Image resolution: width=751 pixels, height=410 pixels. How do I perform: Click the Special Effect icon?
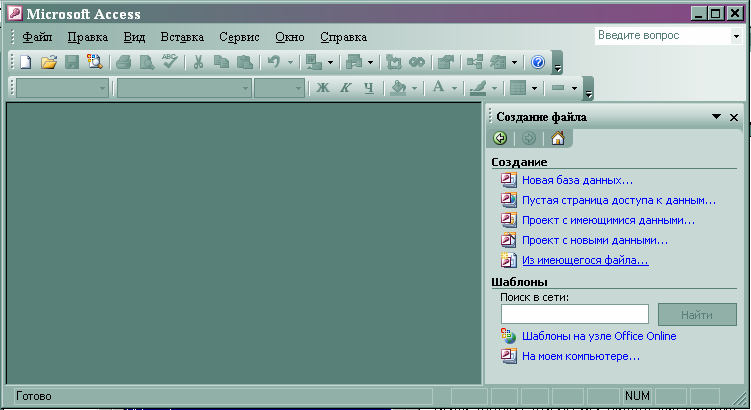(x=558, y=88)
